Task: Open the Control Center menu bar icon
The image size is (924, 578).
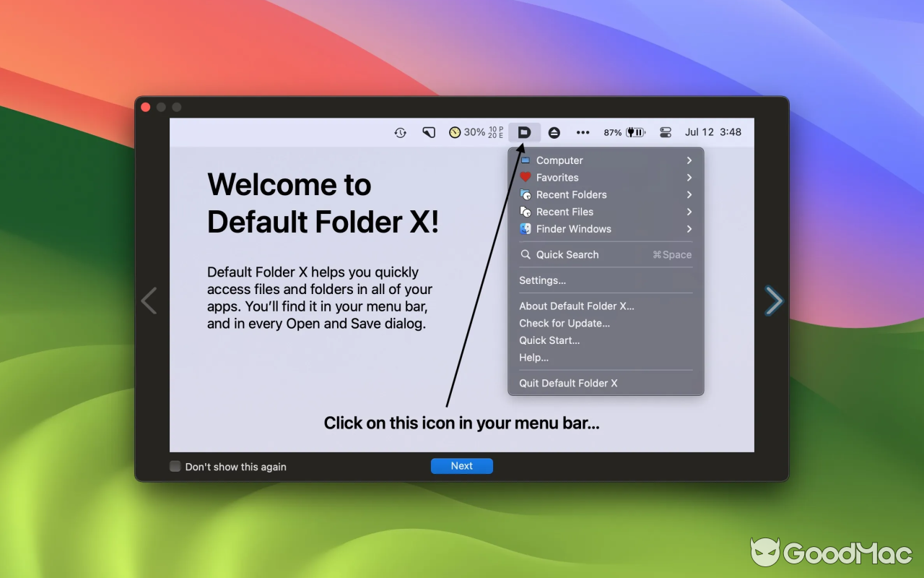Action: tap(665, 132)
